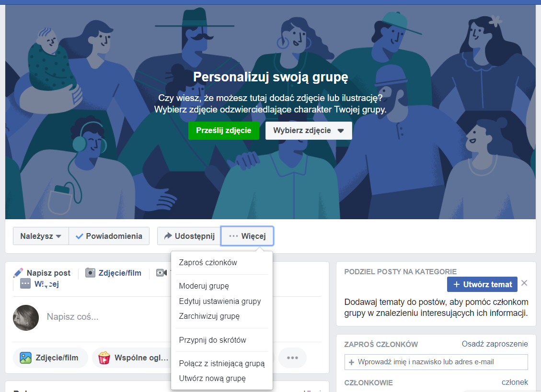Click the invite name or e-mail input field
This screenshot has height=392, width=541.
(436, 362)
